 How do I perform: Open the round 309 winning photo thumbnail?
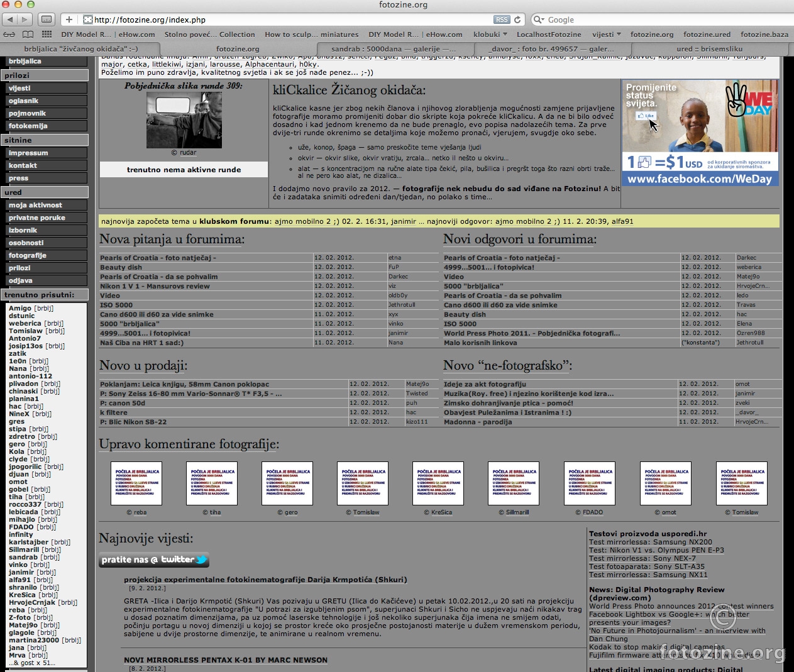click(184, 120)
